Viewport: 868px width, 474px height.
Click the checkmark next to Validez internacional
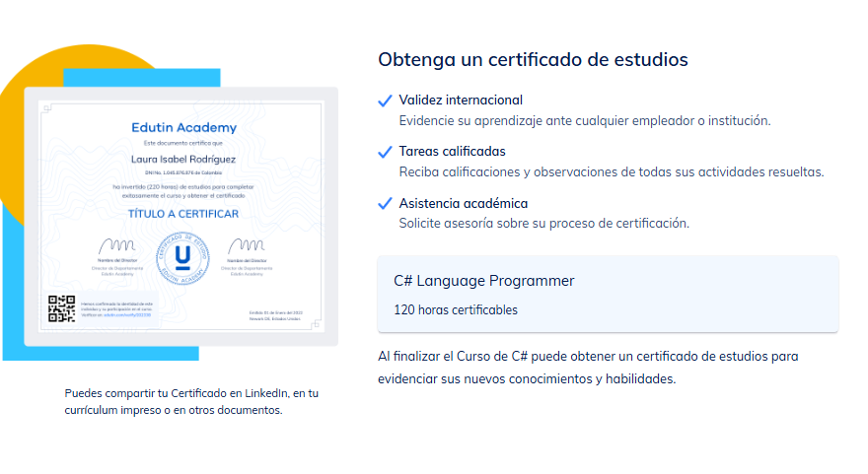386,101
